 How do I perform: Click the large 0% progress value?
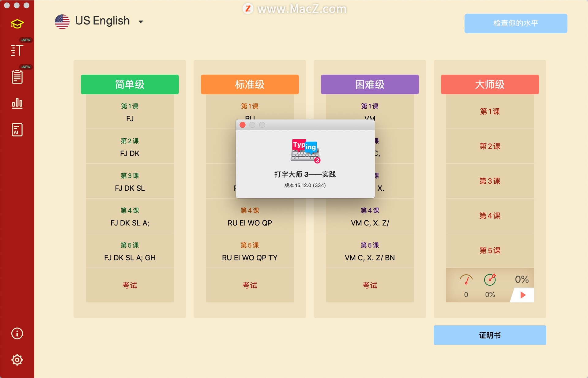[x=522, y=279]
